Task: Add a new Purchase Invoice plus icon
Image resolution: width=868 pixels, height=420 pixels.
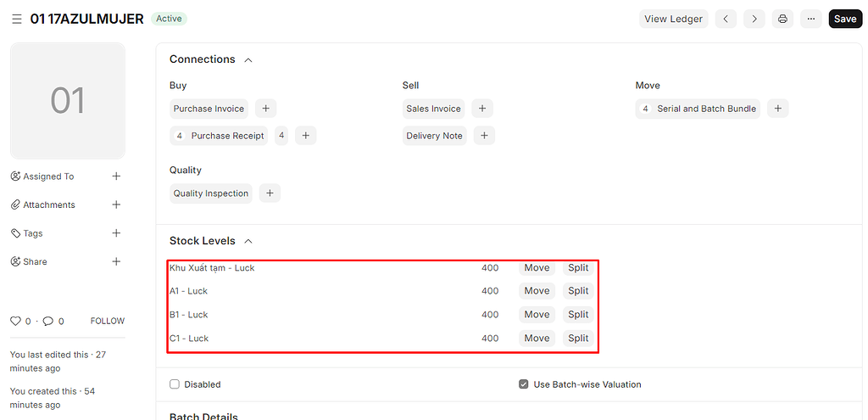Action: click(265, 109)
